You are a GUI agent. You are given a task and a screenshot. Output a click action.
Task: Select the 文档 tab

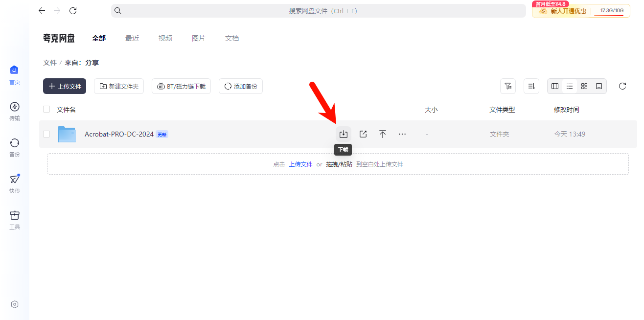point(232,38)
